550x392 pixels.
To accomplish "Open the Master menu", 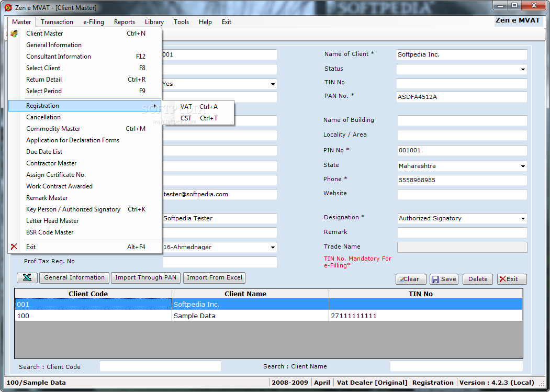I will 21,22.
